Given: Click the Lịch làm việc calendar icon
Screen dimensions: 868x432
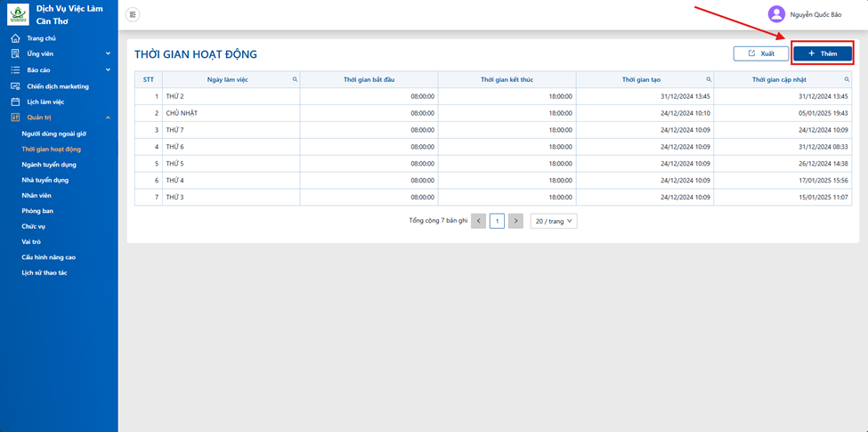Looking at the screenshot, I should point(15,102).
